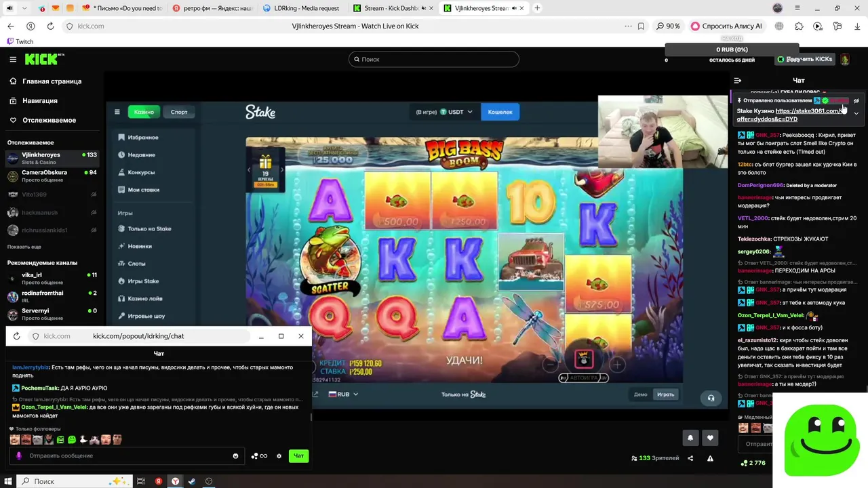This screenshot has height=488, width=868.
Task: Reload the Kick page
Action: point(50,26)
